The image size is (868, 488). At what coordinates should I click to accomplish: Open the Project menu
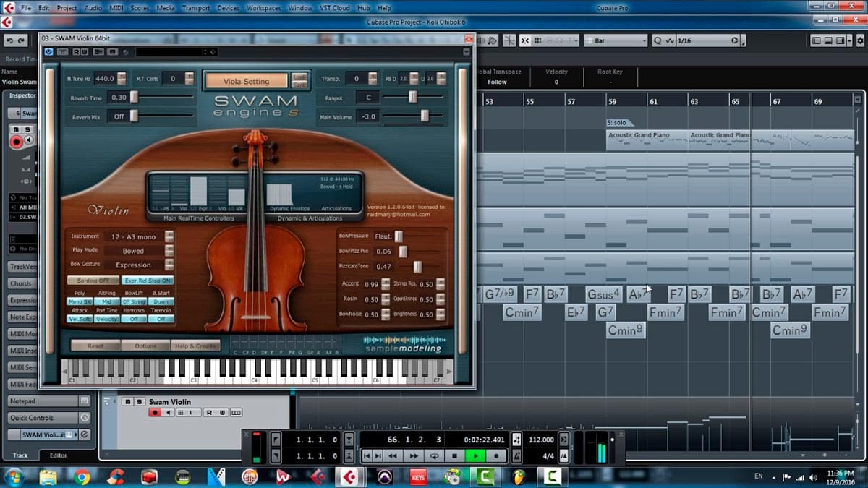[x=67, y=8]
